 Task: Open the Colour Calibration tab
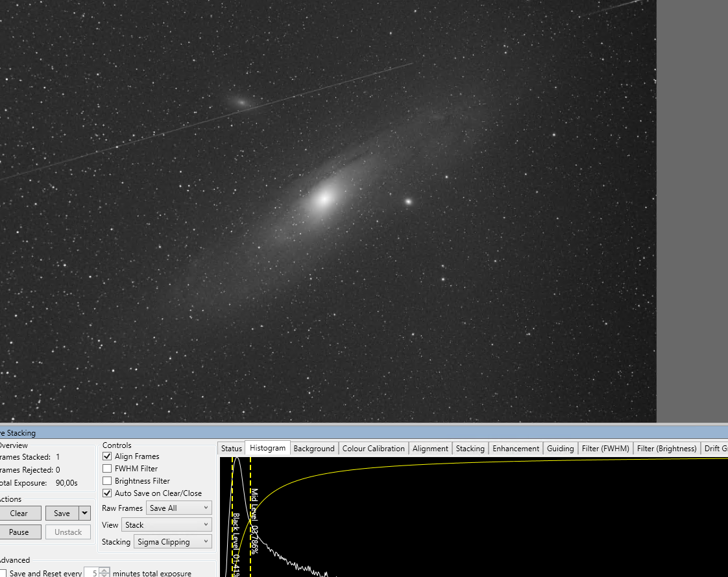[x=373, y=449]
